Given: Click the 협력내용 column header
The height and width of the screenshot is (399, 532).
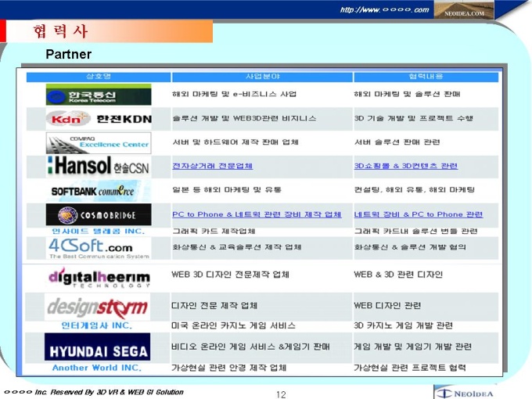Looking at the screenshot, I should (x=425, y=76).
